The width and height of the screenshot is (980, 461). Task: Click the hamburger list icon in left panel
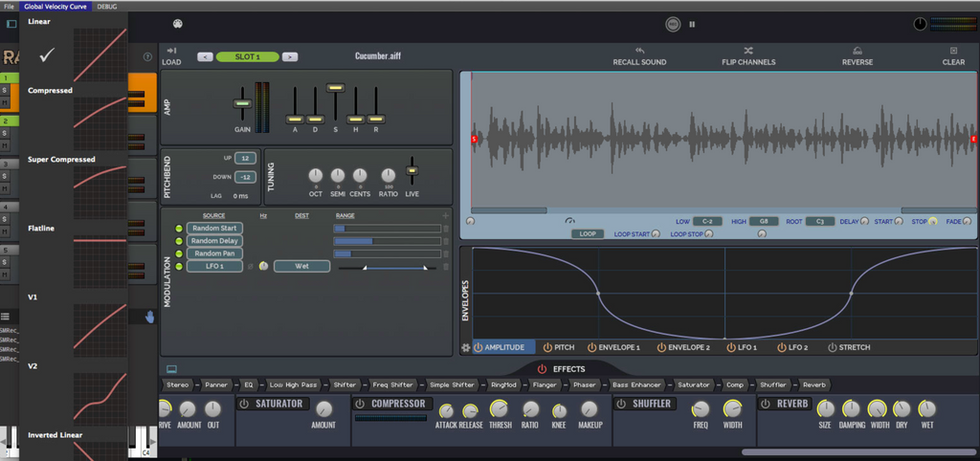coord(5,317)
